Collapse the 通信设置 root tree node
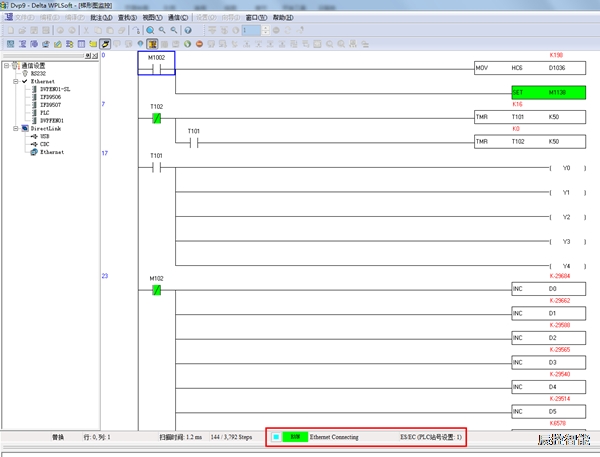The height and width of the screenshot is (457, 600). click(6, 66)
